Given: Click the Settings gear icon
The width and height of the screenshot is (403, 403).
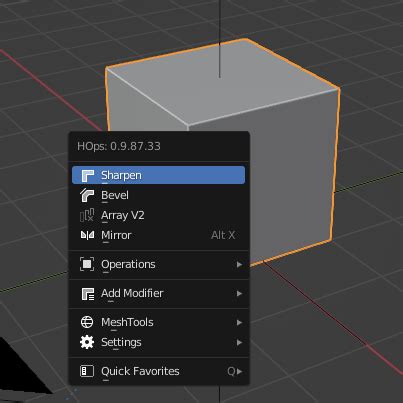Looking at the screenshot, I should point(87,342).
